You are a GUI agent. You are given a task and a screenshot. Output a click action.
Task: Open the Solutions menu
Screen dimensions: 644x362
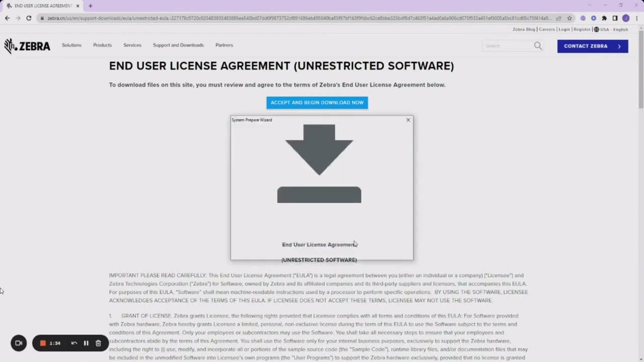(71, 45)
